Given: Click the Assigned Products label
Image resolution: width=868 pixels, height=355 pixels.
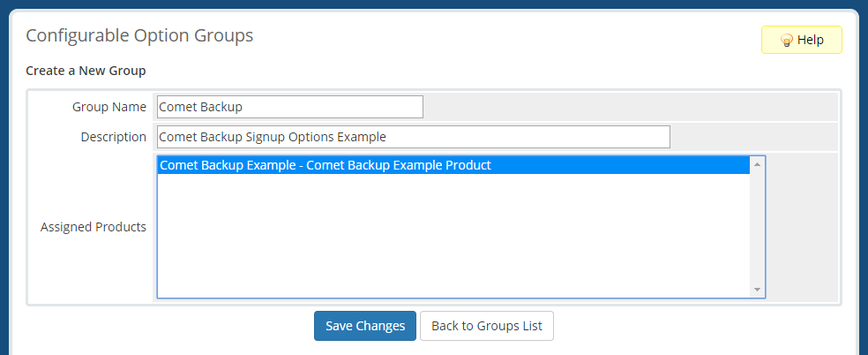Looking at the screenshot, I should click(93, 227).
